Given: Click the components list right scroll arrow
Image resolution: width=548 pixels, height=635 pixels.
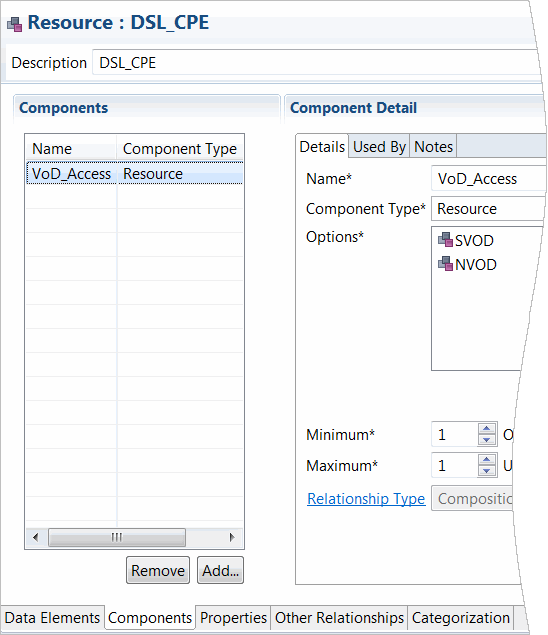Looking at the screenshot, I should click(x=232, y=537).
